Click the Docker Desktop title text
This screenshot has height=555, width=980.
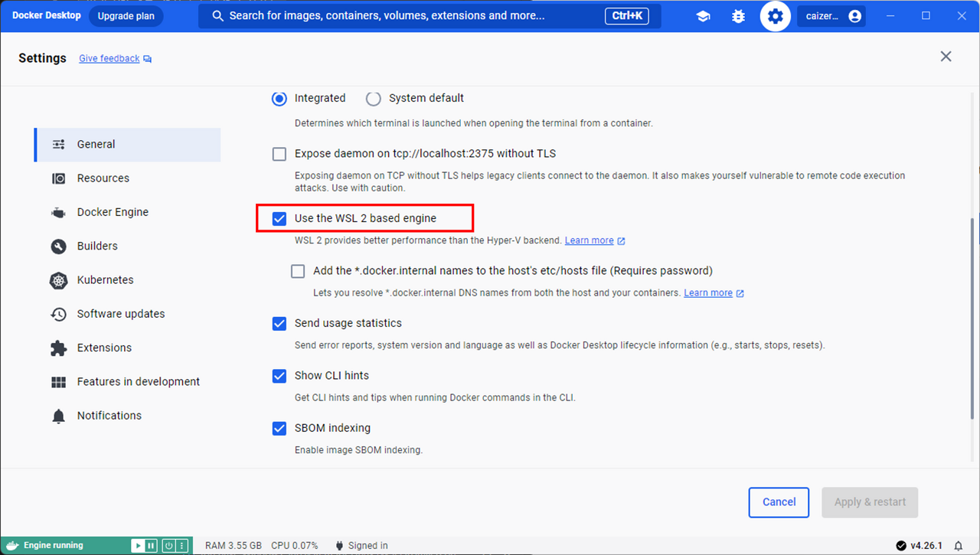click(x=46, y=15)
